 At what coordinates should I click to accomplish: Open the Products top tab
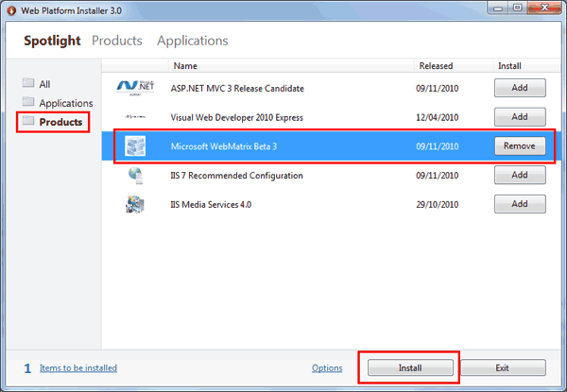coord(117,41)
